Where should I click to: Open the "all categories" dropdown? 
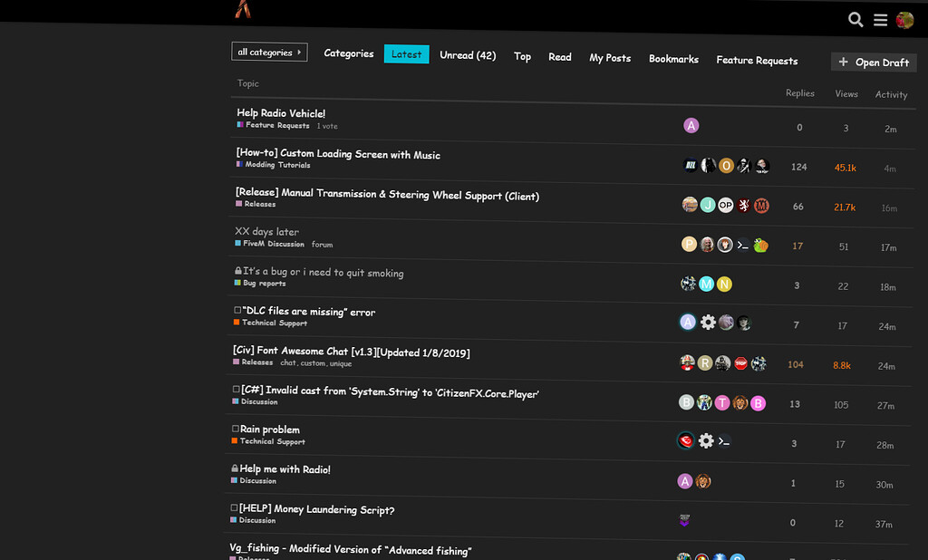269,52
